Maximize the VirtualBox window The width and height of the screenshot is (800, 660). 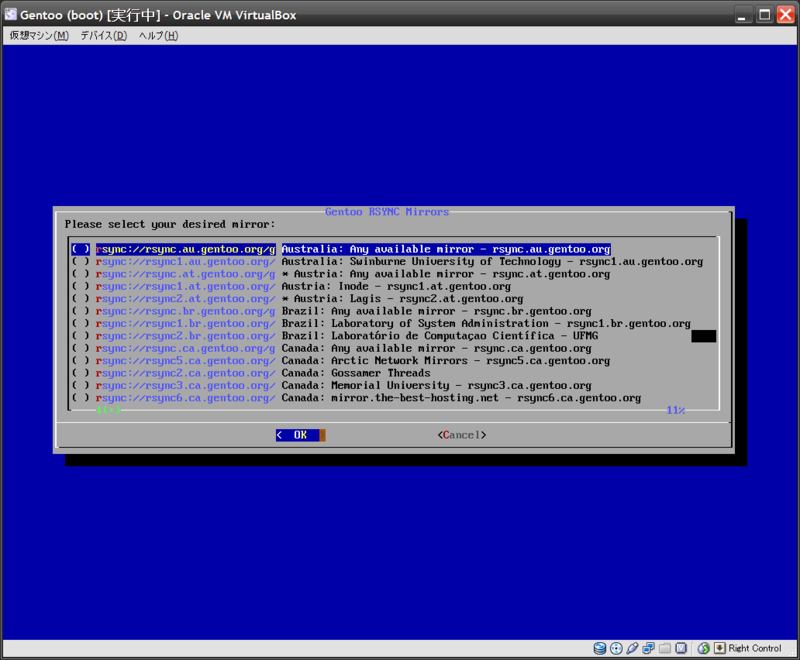pos(764,14)
